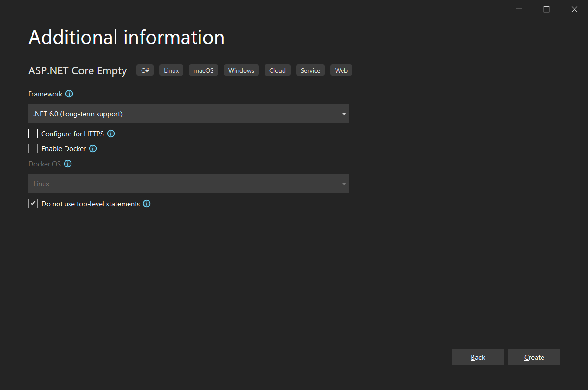Image resolution: width=588 pixels, height=390 pixels.
Task: Maximize the dialog window
Action: point(547,9)
